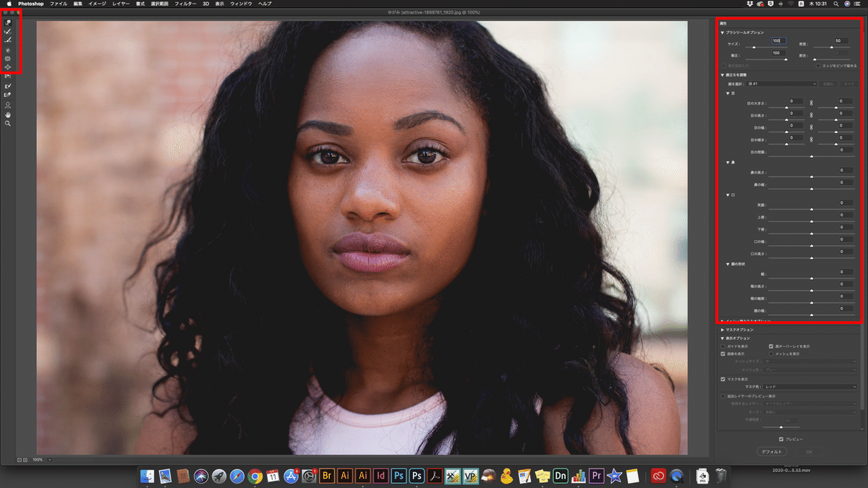
Task: Uncheck 画像を表示 checkbox
Action: coord(723,354)
